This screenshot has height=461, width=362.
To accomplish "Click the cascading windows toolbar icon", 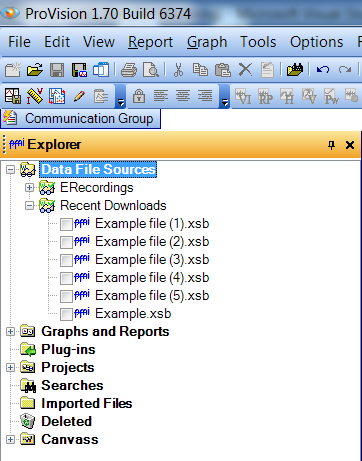I will (101, 70).
